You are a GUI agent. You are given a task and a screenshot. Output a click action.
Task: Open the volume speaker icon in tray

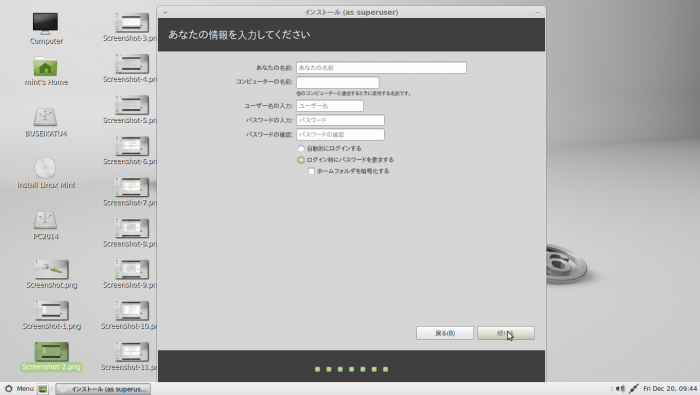click(x=620, y=389)
